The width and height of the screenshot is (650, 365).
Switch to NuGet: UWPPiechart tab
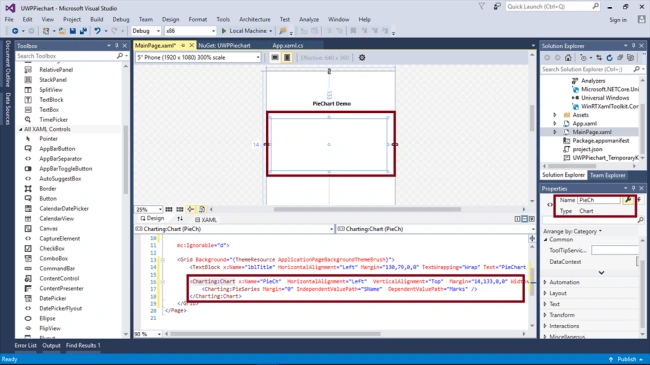click(x=224, y=46)
